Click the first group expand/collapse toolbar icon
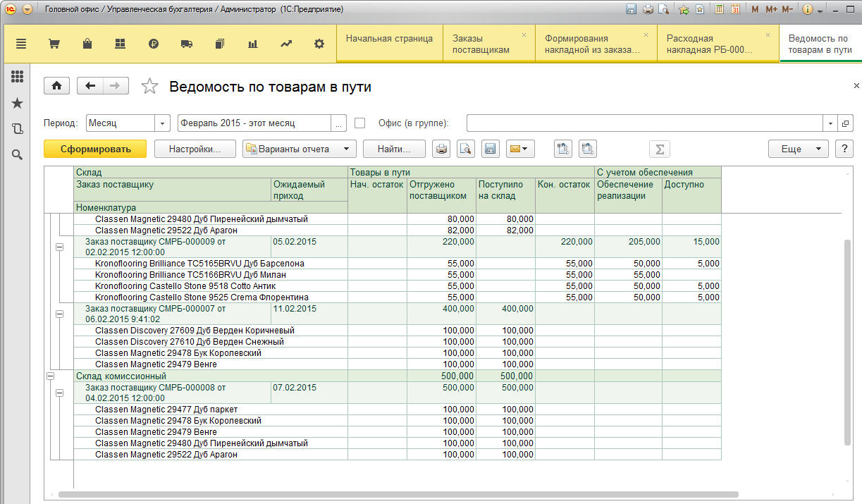Image resolution: width=862 pixels, height=504 pixels. click(x=562, y=149)
